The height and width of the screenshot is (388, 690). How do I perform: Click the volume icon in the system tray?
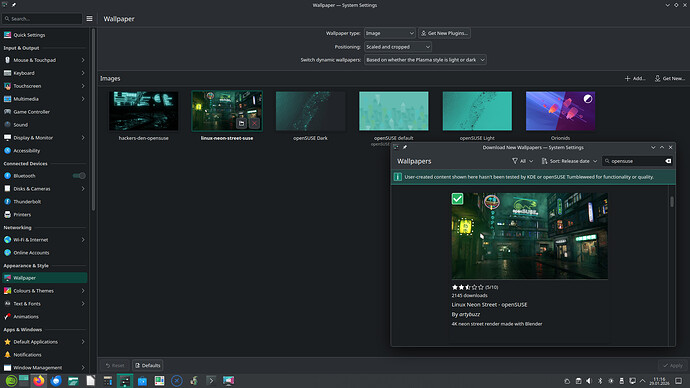589,381
